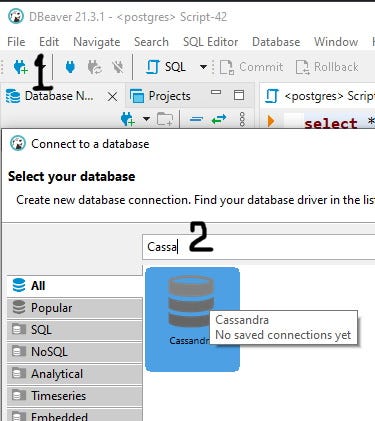
Task: Select the Popular category
Action: (74, 308)
